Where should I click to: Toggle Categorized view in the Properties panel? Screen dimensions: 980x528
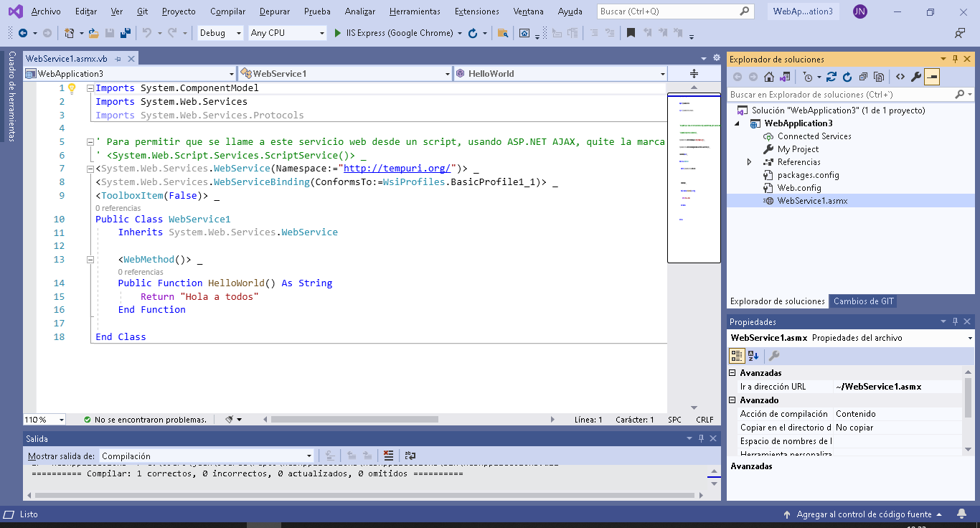click(737, 356)
